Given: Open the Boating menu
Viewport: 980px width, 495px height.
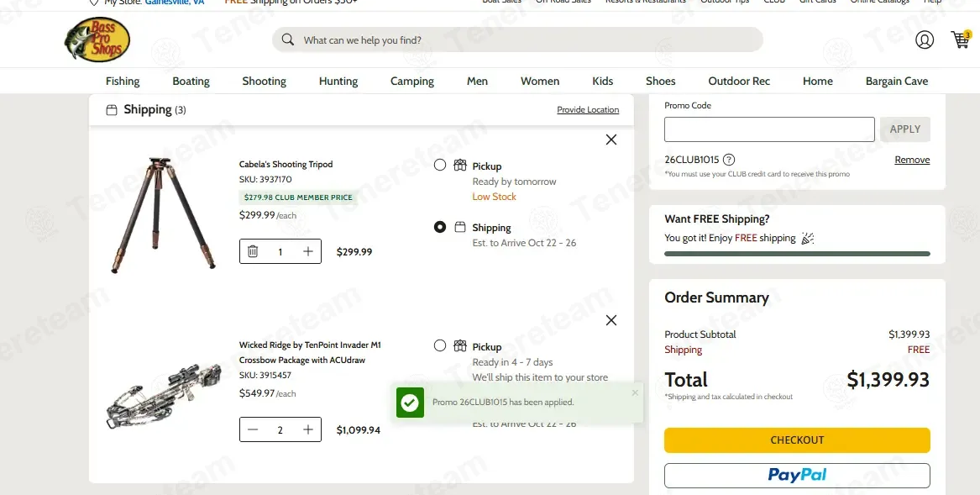Looking at the screenshot, I should pos(191,82).
